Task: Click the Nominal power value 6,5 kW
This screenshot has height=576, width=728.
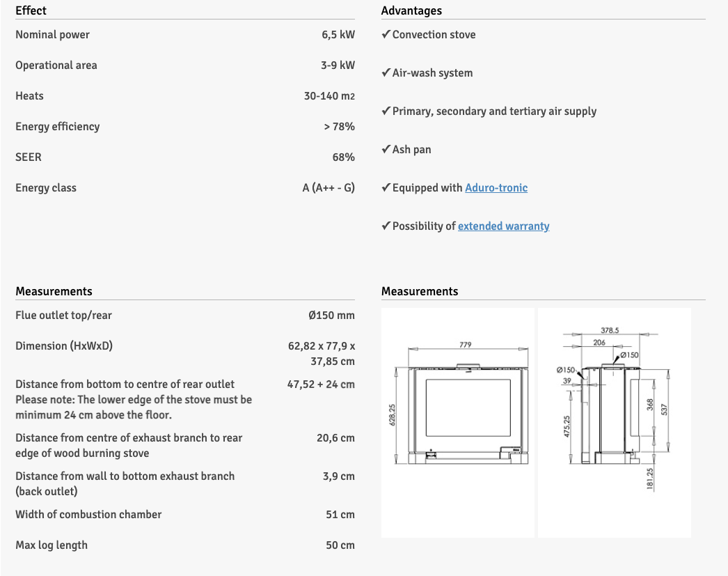Action: [x=338, y=35]
